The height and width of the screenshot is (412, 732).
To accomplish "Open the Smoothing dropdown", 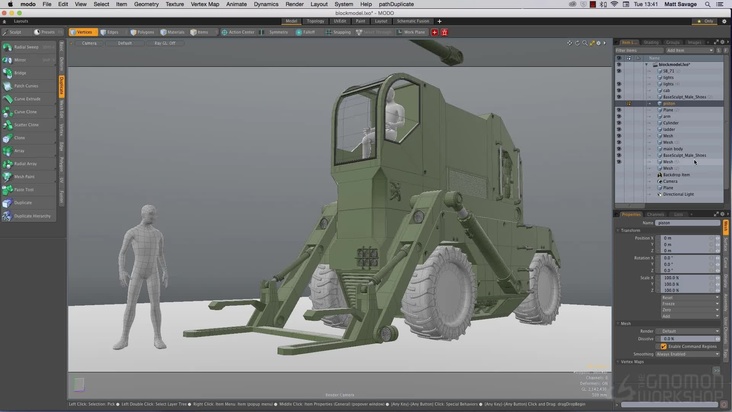I will (688, 354).
